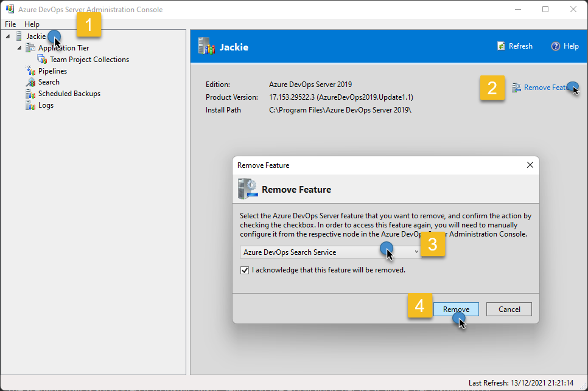Image resolution: width=588 pixels, height=391 pixels.
Task: Uncheck the acknowledge feature removal checkbox
Action: [x=245, y=270]
